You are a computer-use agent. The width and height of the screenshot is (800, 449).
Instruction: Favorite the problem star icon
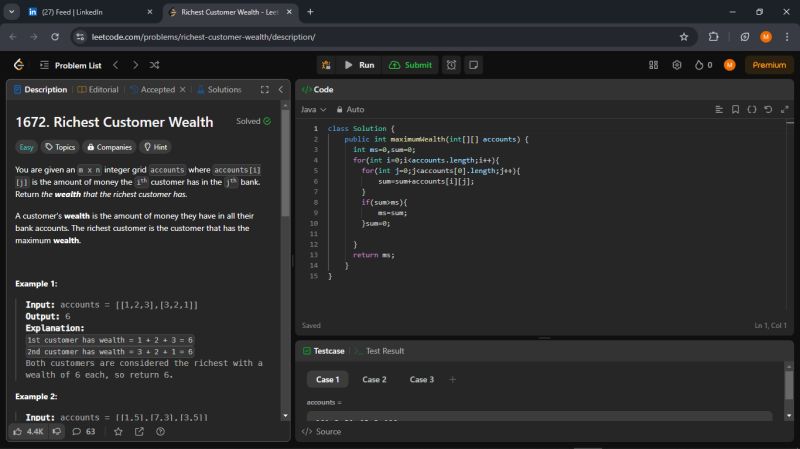[x=118, y=432]
